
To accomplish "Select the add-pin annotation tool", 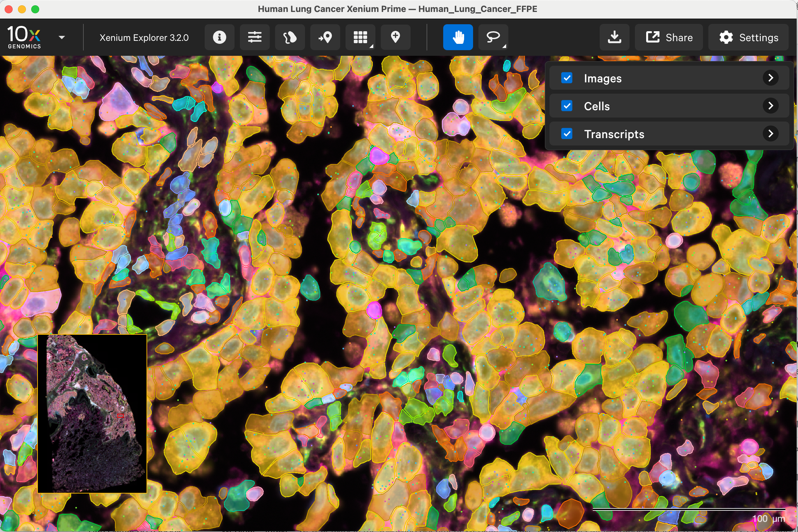I will (x=396, y=37).
